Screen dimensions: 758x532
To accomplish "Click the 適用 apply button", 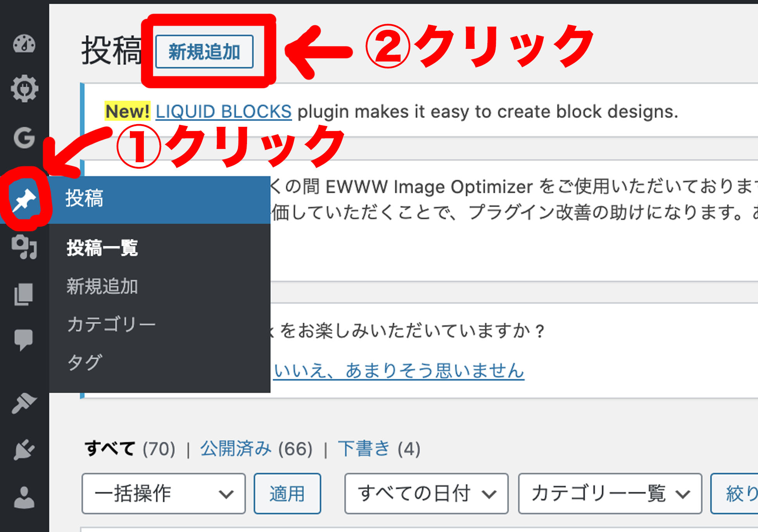I will click(x=287, y=494).
